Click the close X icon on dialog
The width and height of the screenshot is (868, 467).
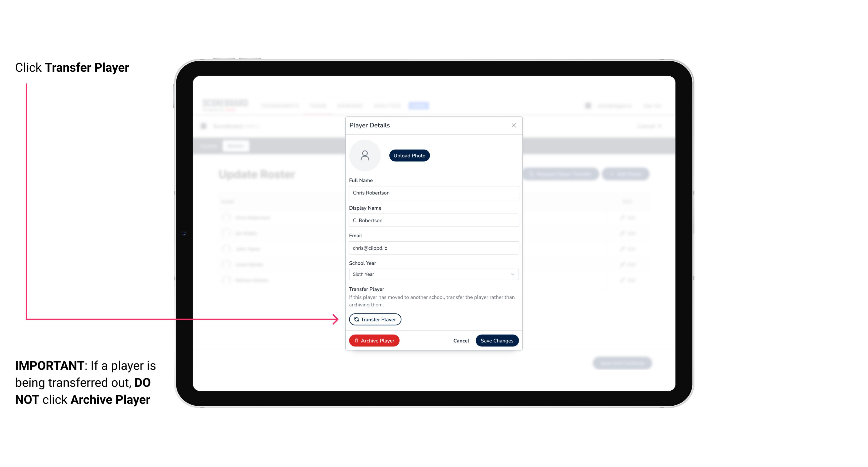pyautogui.click(x=514, y=125)
